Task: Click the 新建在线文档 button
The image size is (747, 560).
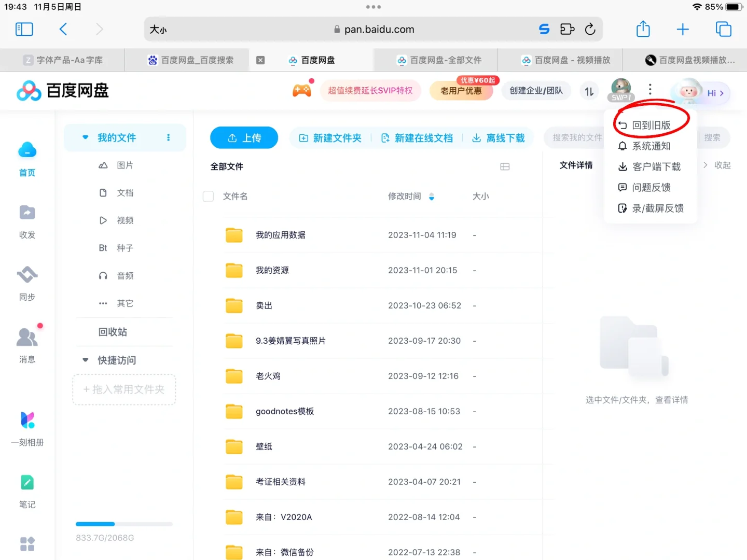Action: coord(418,138)
